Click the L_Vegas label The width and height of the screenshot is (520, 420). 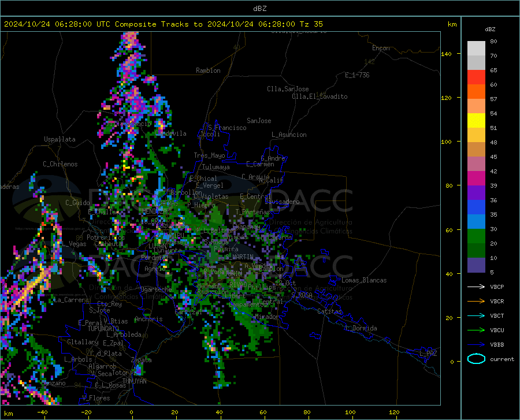click(x=75, y=244)
